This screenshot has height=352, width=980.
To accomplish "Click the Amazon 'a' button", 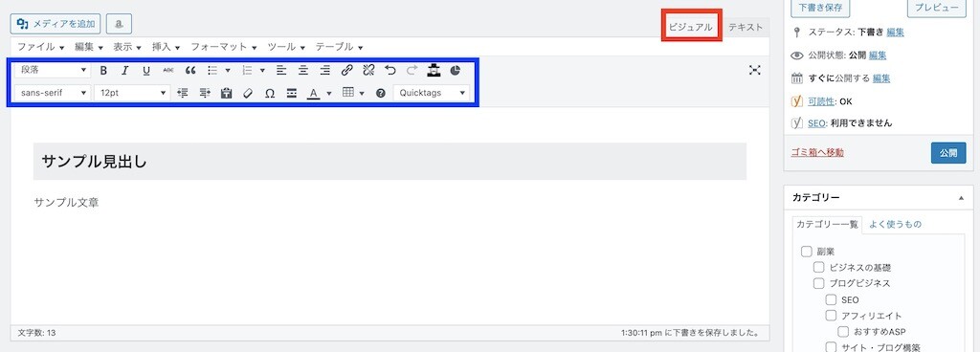I will coord(119,24).
